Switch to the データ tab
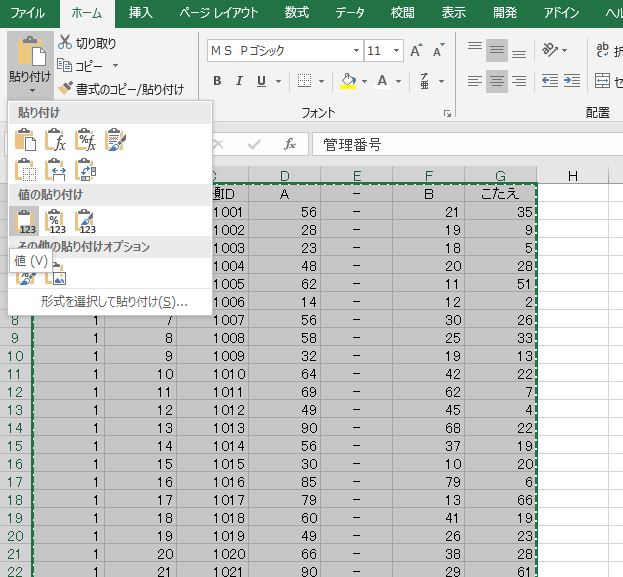 pos(350,13)
